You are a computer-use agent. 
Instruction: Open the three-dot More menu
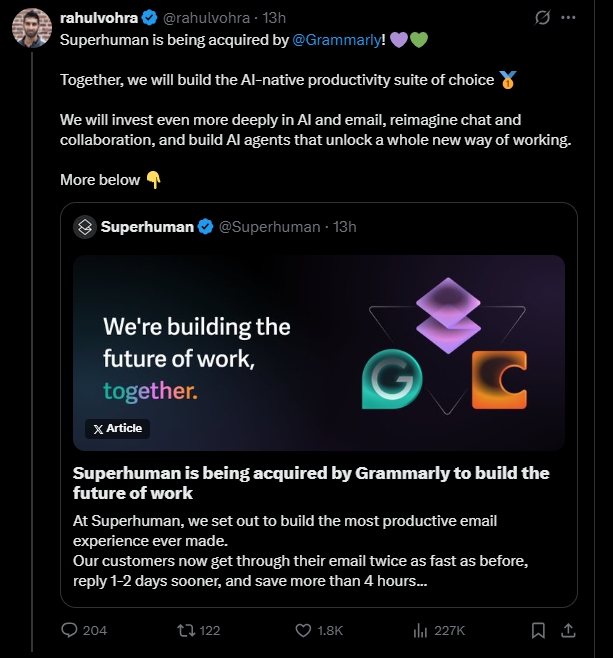[x=569, y=18]
